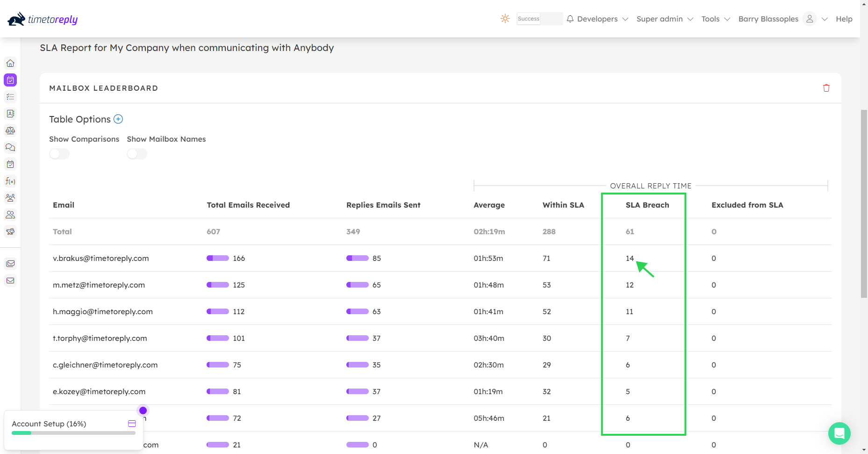Click the Email column header
Image resolution: width=868 pixels, height=454 pixels.
[64, 205]
